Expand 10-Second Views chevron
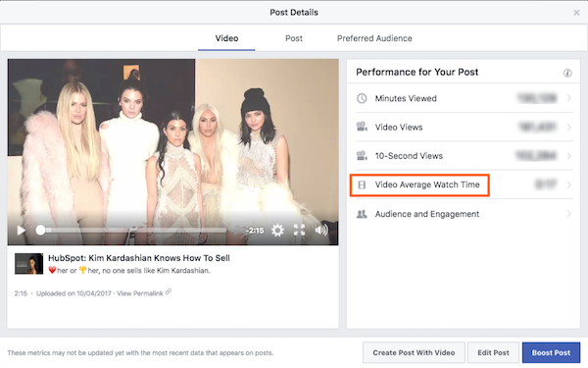Screen dimensions: 588x368 [568, 156]
